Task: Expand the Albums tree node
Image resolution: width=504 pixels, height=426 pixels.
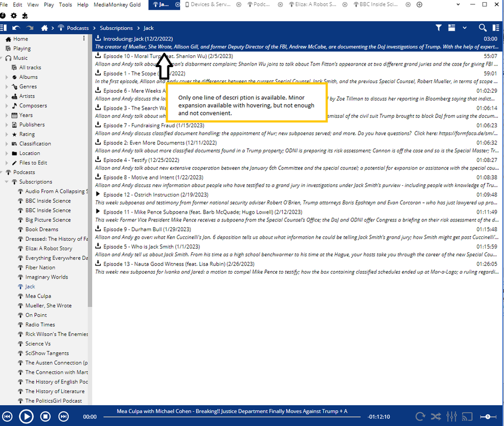Action: click(x=7, y=77)
